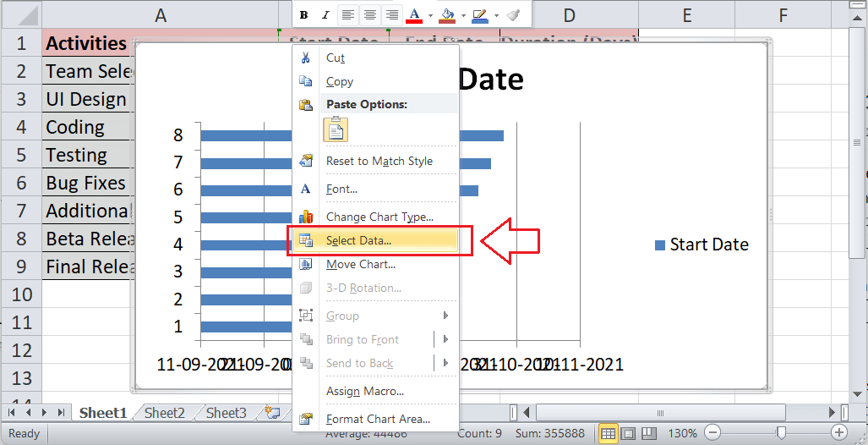Switch to Page Break Preview
Viewport: 868px width, 445px height.
tap(649, 433)
